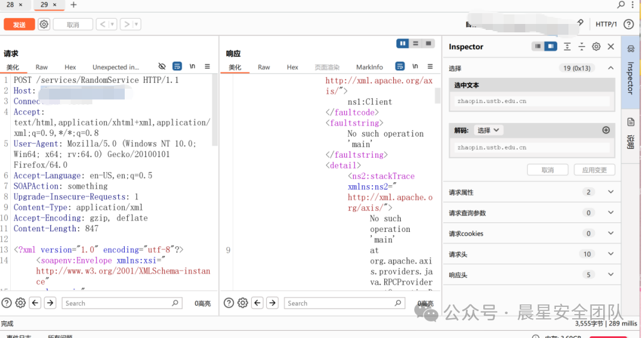Set Inspector to second (highlighted) layout icon

pyautogui.click(x=550, y=46)
